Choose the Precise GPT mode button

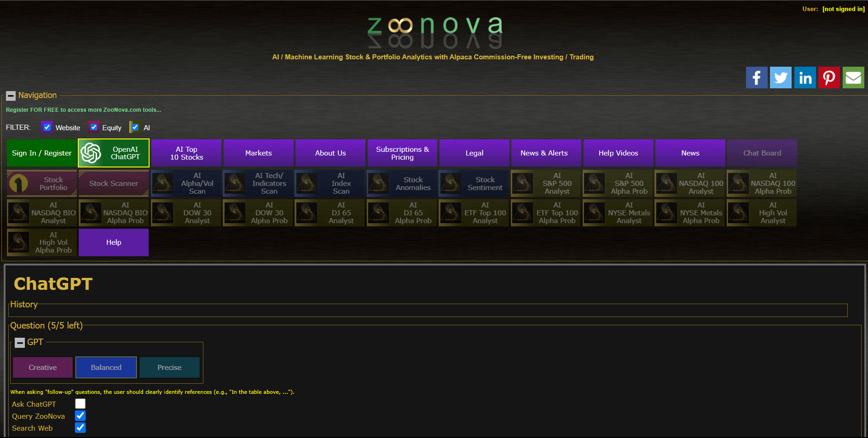coord(169,367)
